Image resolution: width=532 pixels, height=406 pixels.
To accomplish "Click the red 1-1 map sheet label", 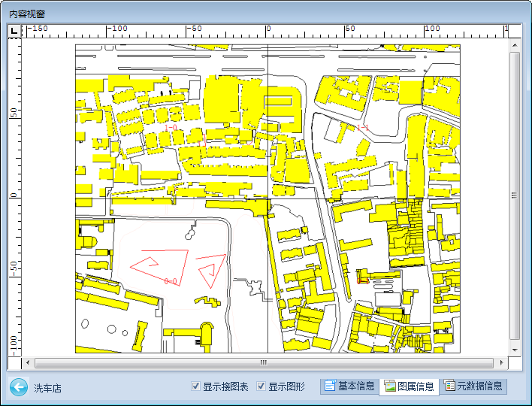I will click(x=363, y=129).
